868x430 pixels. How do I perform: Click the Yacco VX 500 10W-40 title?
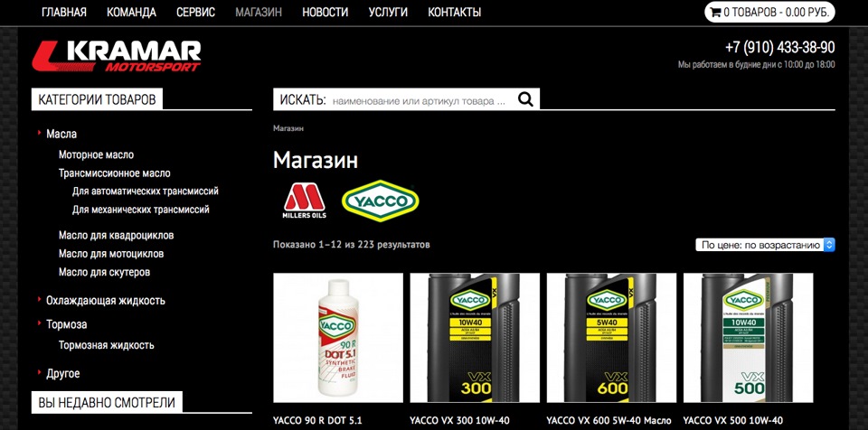733,421
